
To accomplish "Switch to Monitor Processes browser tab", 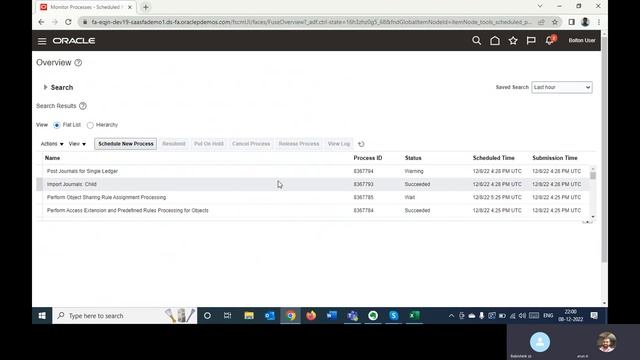I will coord(86,7).
